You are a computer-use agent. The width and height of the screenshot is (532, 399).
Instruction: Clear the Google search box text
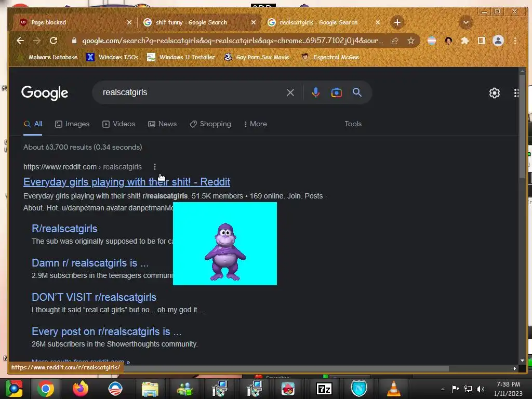290,92
